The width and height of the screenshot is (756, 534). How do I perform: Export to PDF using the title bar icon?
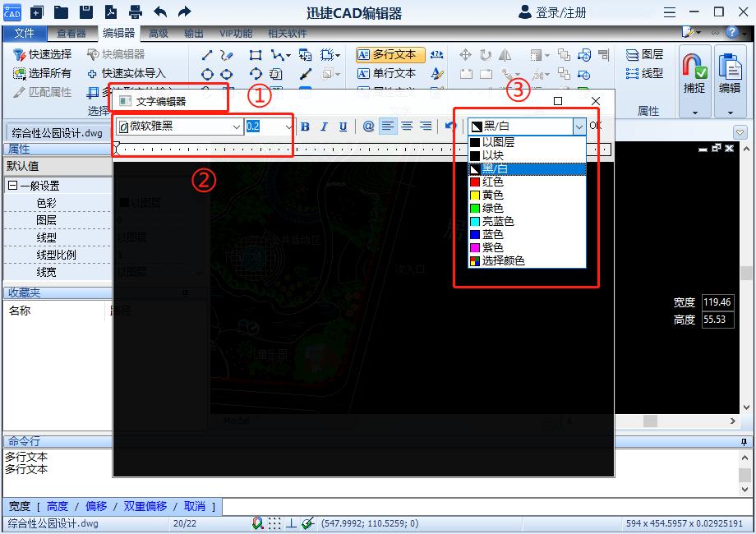click(111, 12)
